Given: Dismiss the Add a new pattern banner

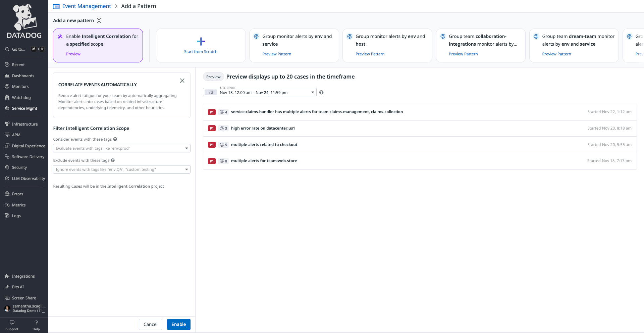Looking at the screenshot, I should click(99, 20).
